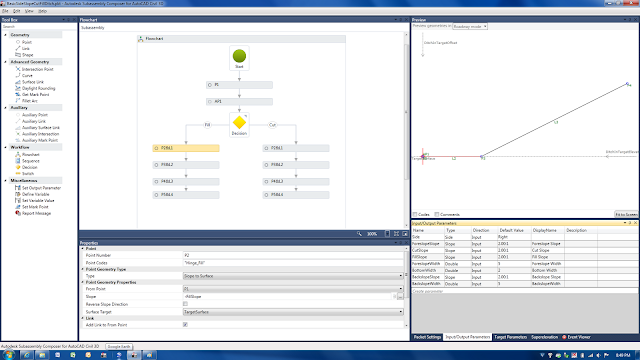This screenshot has height=360, width=640.
Task: Select the Define Variable tool
Action: coord(35,194)
